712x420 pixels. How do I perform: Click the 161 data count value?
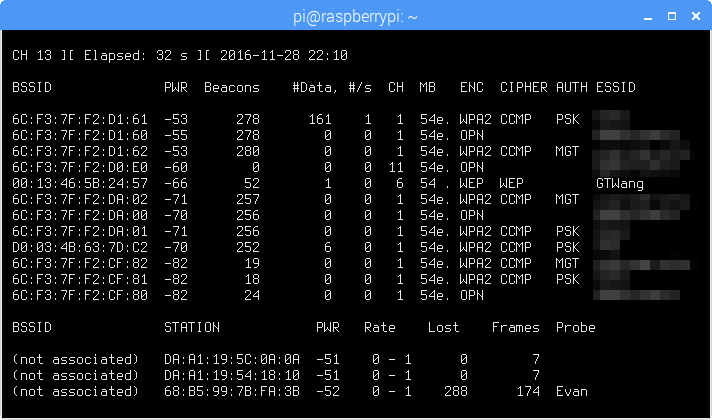coord(320,120)
